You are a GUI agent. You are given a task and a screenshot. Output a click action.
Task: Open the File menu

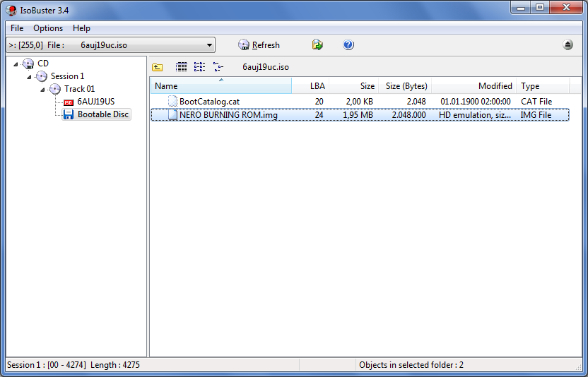tap(17, 28)
